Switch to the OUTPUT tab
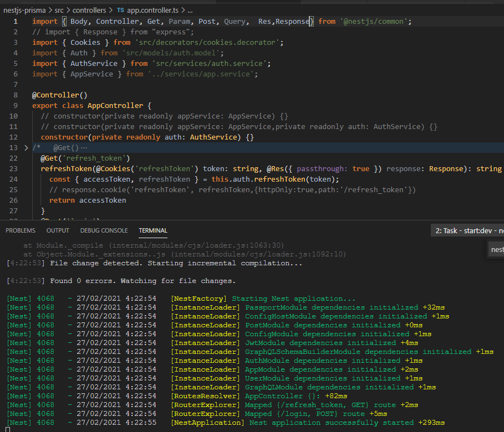Image resolution: width=504 pixels, height=432 pixels. tap(57, 230)
